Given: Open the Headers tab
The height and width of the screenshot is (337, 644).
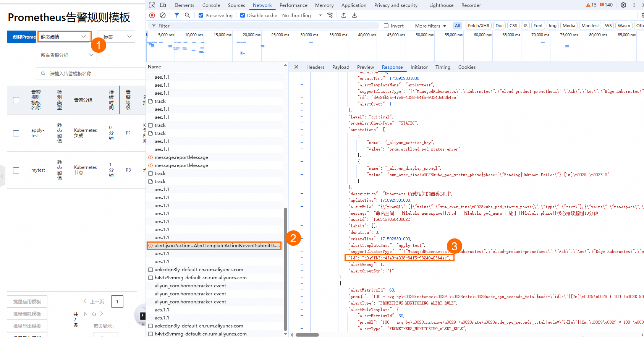Looking at the screenshot, I should pyautogui.click(x=315, y=67).
